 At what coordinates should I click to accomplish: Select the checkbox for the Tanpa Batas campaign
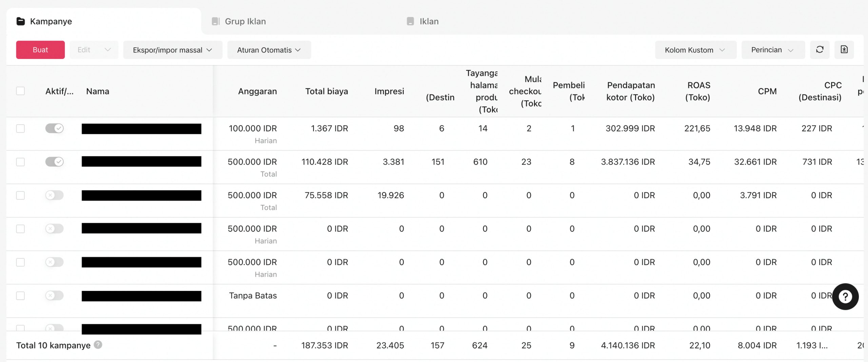coord(20,296)
